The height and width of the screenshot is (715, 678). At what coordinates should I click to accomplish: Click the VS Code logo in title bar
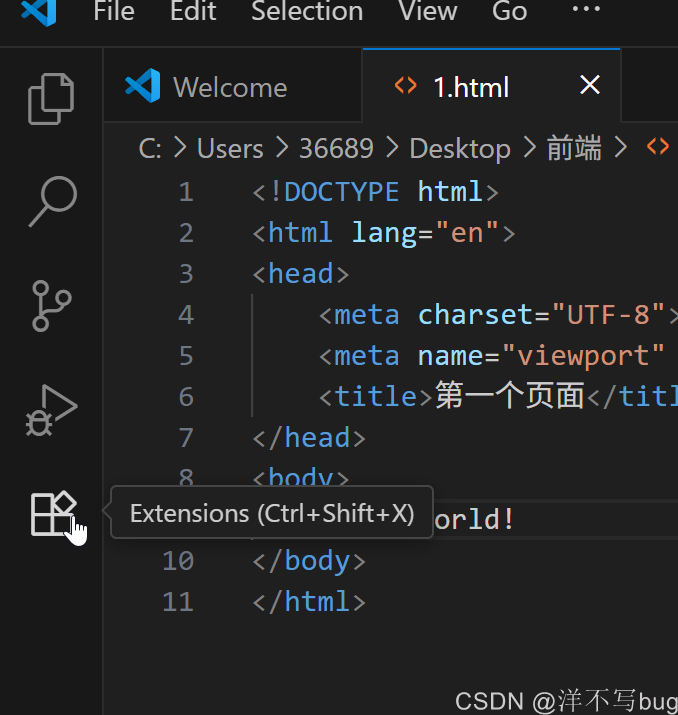39,11
